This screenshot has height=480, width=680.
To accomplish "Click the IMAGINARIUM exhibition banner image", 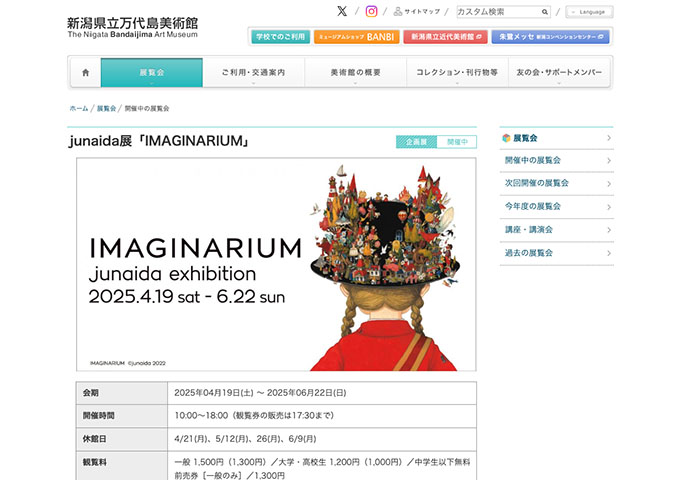I will [x=276, y=264].
